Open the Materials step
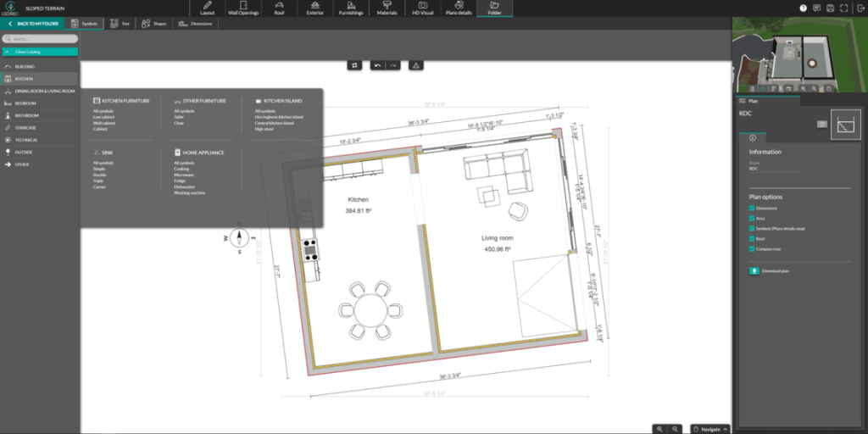The width and height of the screenshot is (868, 434). 387,8
